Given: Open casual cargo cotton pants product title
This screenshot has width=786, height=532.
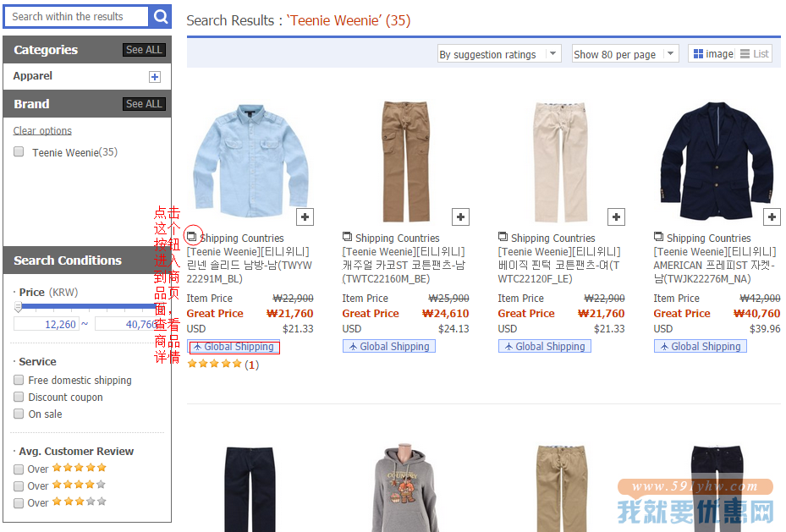Looking at the screenshot, I should 404,266.
